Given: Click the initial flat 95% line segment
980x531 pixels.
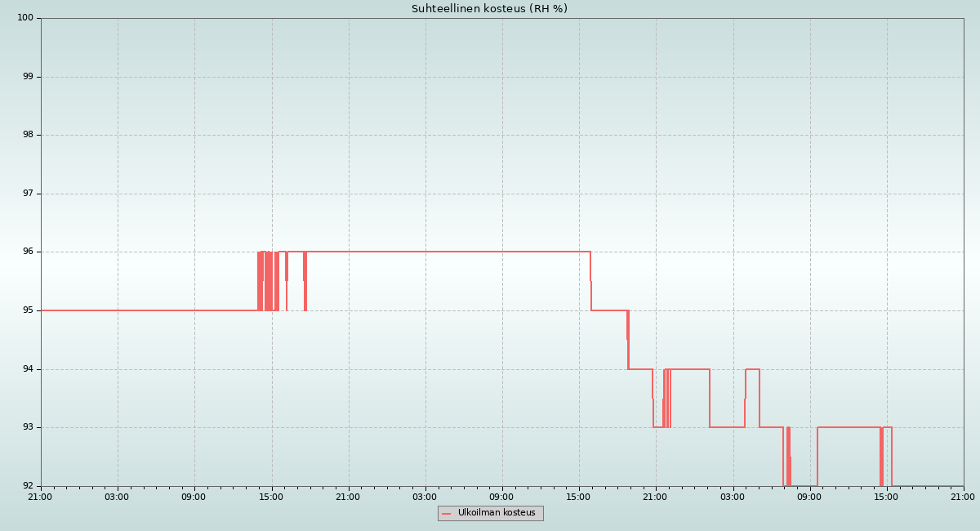Looking at the screenshot, I should 147,310.
